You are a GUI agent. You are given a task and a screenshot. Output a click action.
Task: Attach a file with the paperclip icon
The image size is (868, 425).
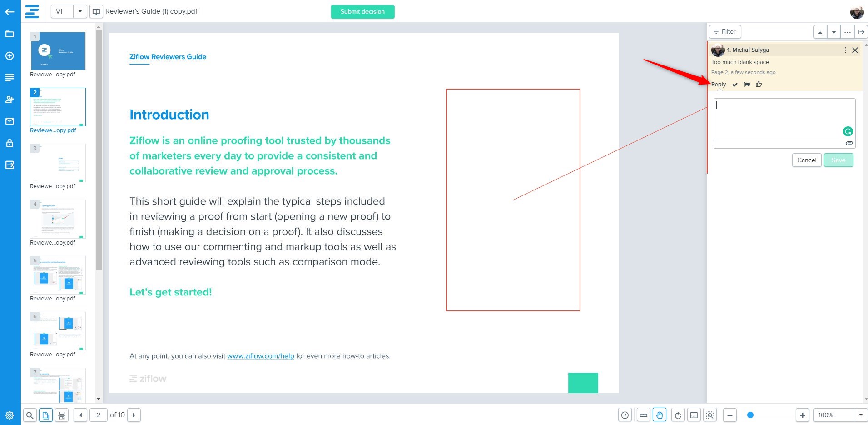tap(849, 144)
